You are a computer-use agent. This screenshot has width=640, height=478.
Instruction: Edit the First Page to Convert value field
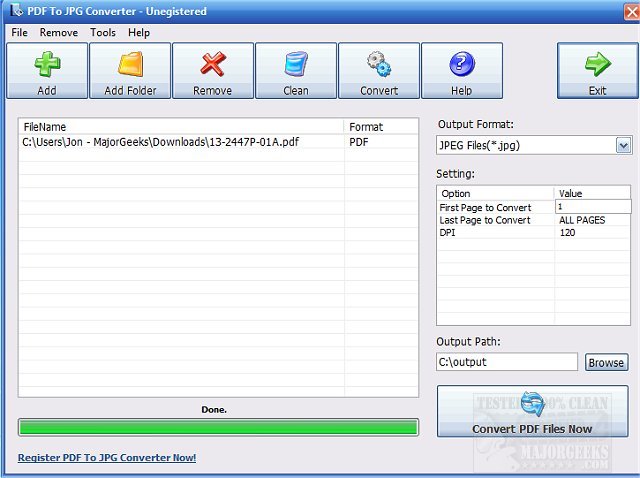(x=593, y=207)
